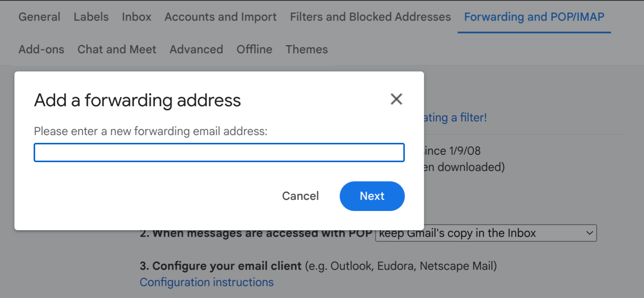Open the Themes tab
The height and width of the screenshot is (298, 644).
click(x=307, y=49)
